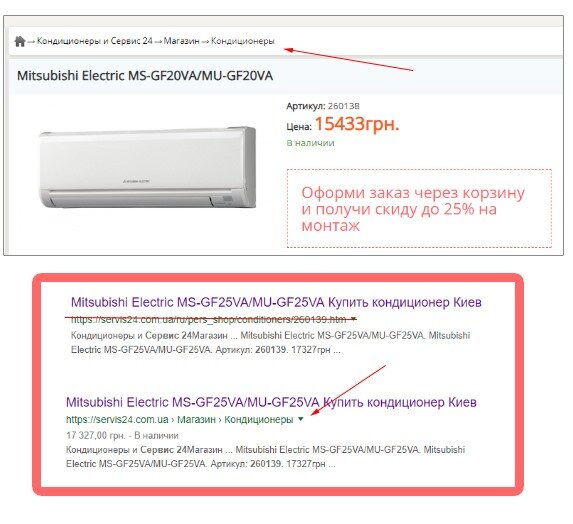
Task: Click second result description with Артикул 260139
Action: point(265,457)
